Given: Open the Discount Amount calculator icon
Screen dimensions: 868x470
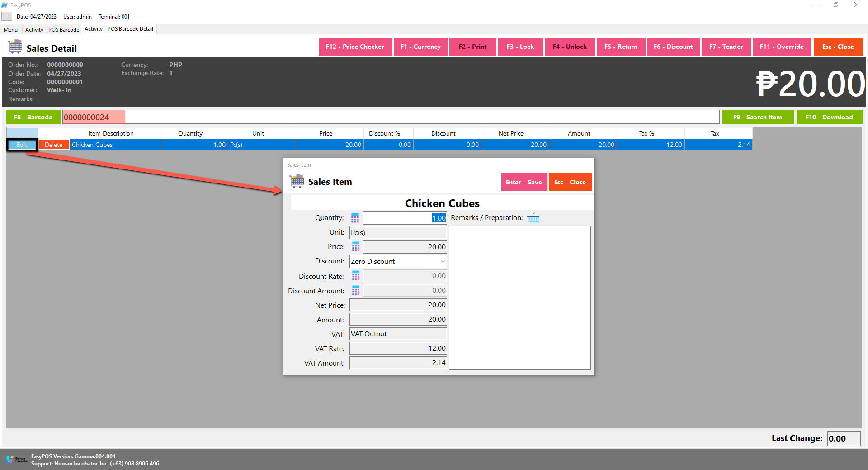Looking at the screenshot, I should click(x=356, y=291).
